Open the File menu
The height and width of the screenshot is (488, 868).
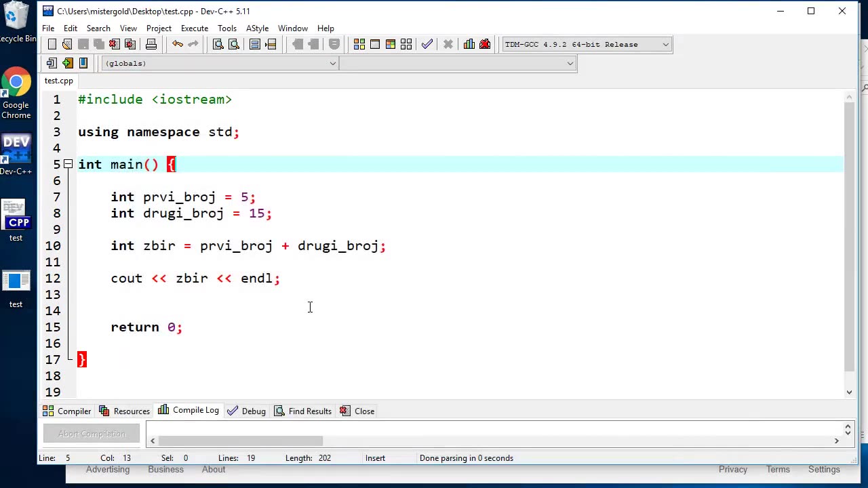pos(48,28)
